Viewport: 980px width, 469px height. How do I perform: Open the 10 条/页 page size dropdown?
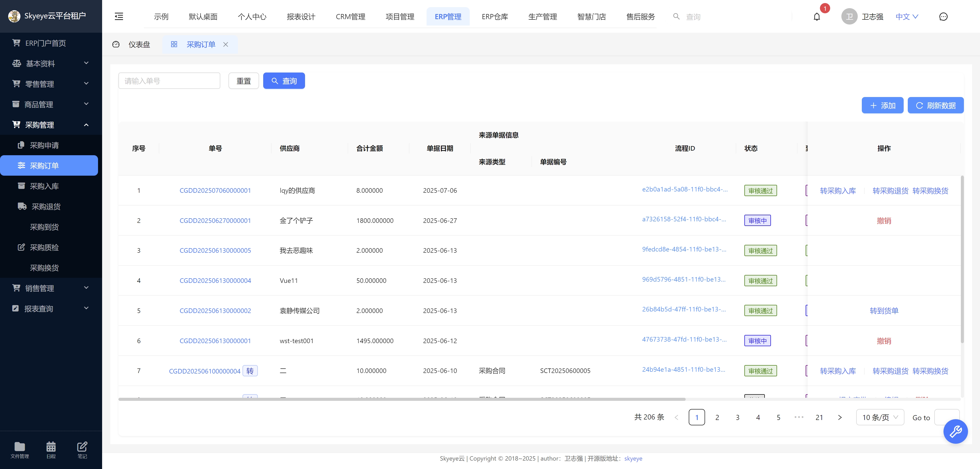click(880, 417)
